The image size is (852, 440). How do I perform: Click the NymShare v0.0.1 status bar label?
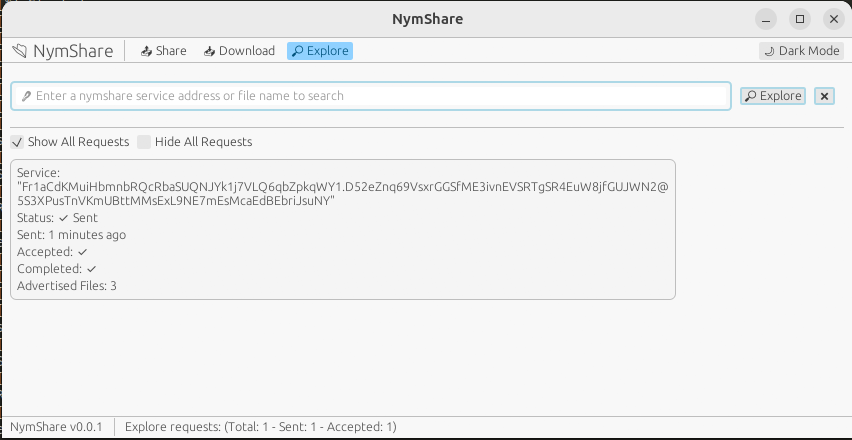click(56, 427)
